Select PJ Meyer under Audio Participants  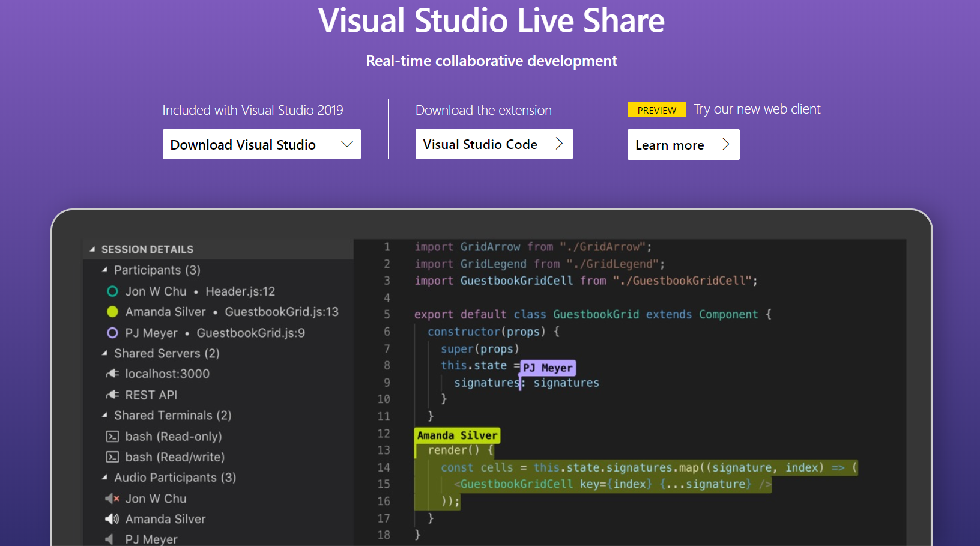219,538
